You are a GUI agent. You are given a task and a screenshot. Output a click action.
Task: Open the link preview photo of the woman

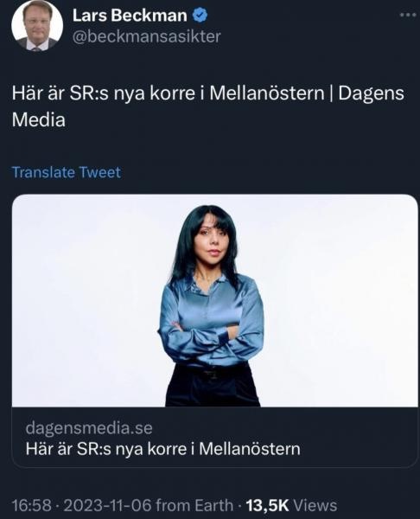pyautogui.click(x=215, y=300)
